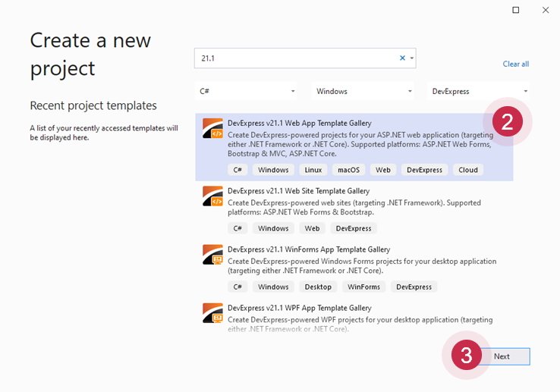
Task: Click the C# tag on Web App template
Action: tap(238, 170)
